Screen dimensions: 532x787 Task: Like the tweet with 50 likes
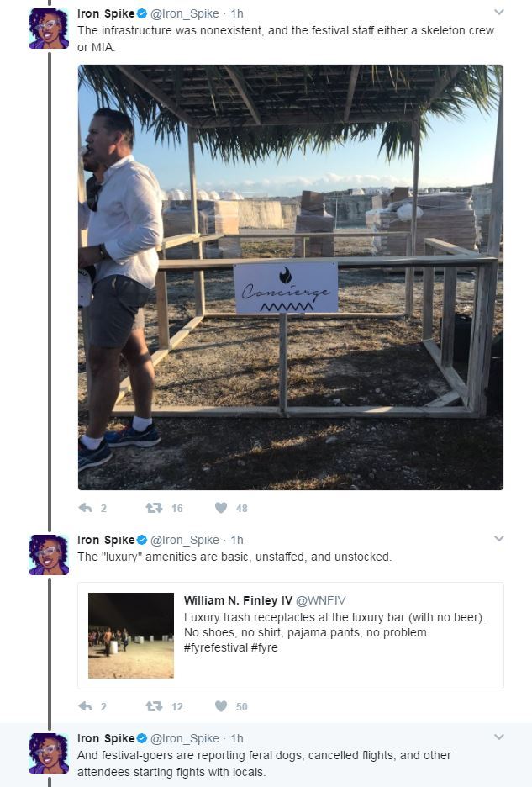coord(221,706)
